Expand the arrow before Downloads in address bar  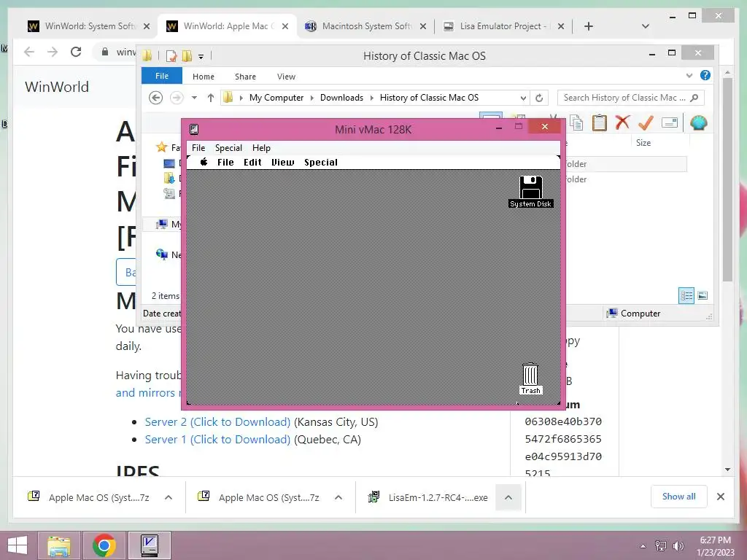pos(312,98)
